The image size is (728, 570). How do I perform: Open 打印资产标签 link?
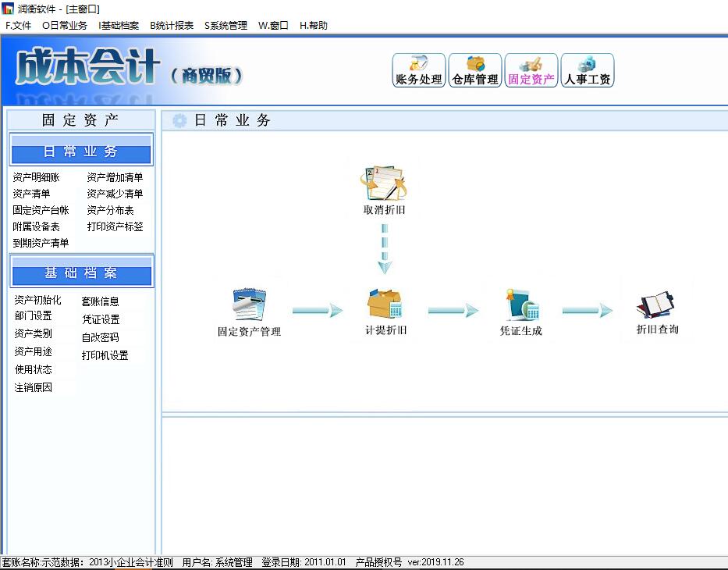click(115, 226)
